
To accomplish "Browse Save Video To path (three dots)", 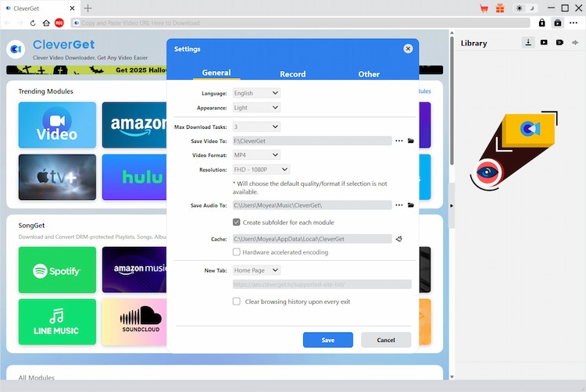I will [x=399, y=141].
